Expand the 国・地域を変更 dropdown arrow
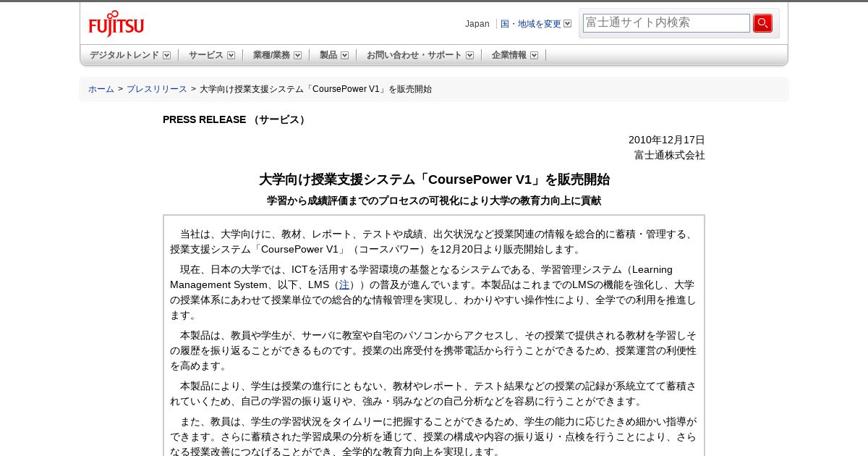The height and width of the screenshot is (456, 868). coord(568,24)
